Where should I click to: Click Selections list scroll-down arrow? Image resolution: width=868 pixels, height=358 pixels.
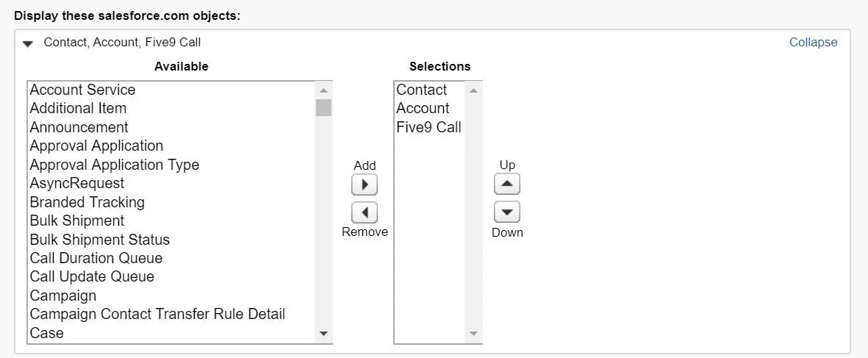[473, 334]
